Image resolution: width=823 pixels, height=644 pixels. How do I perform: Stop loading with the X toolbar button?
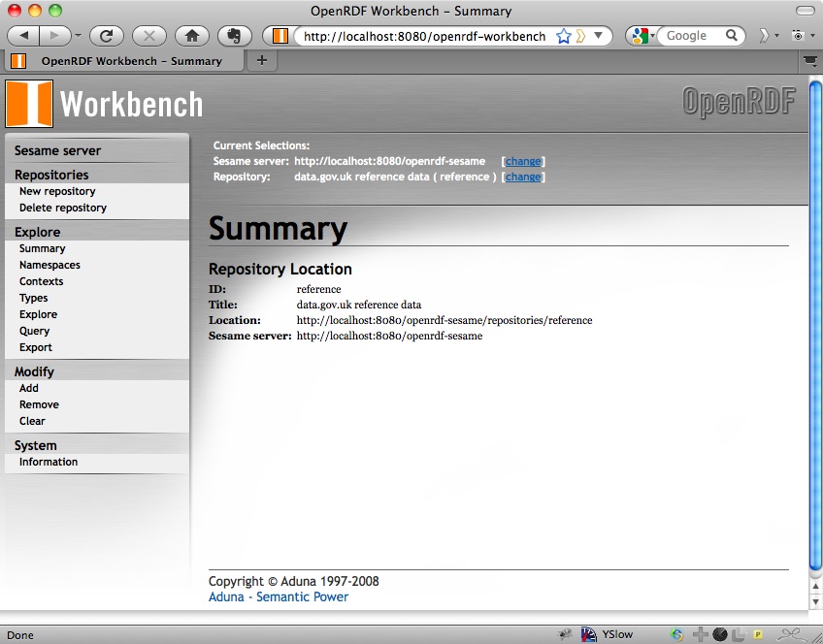click(x=149, y=36)
